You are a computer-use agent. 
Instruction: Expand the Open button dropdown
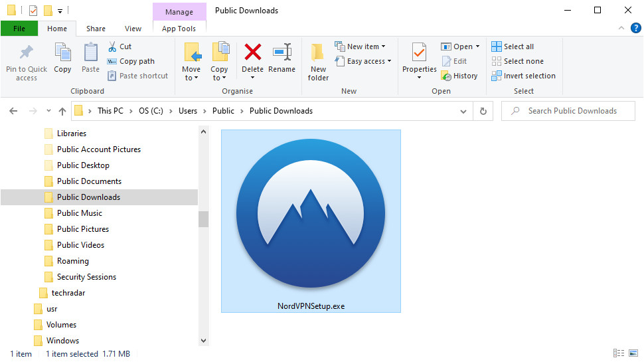477,46
